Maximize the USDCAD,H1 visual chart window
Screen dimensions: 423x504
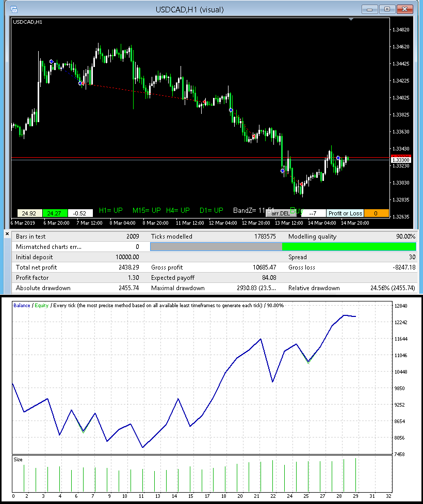(387, 9)
